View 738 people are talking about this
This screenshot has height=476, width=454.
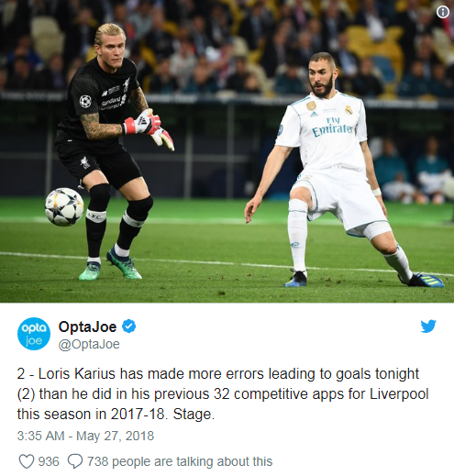pyautogui.click(x=180, y=461)
